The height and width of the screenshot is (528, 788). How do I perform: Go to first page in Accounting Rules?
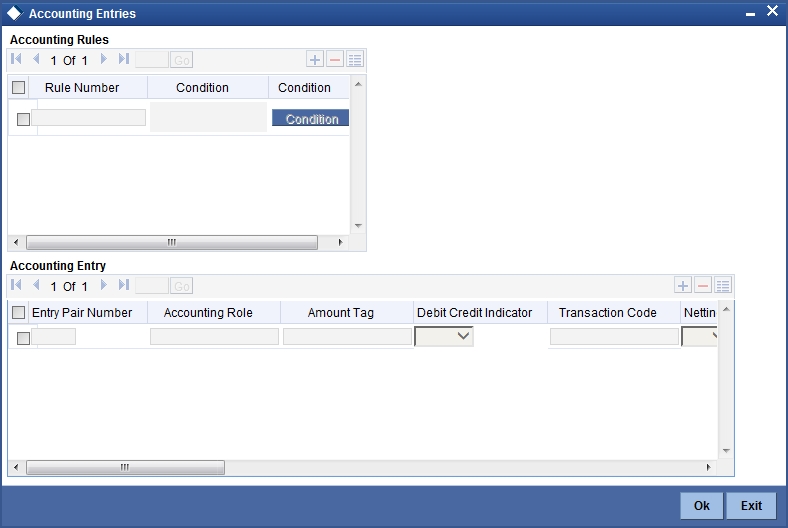pyautogui.click(x=16, y=59)
